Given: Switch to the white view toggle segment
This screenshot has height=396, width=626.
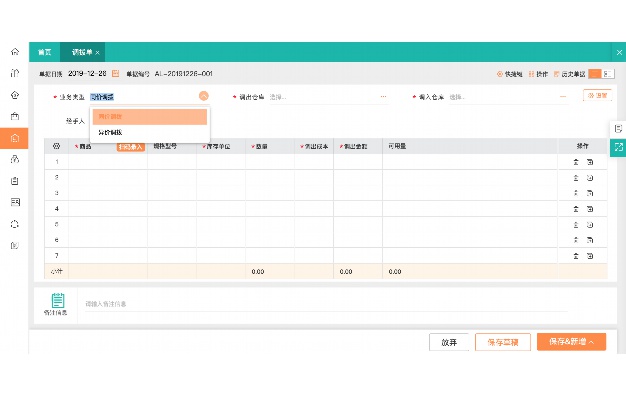Looking at the screenshot, I should [608, 74].
